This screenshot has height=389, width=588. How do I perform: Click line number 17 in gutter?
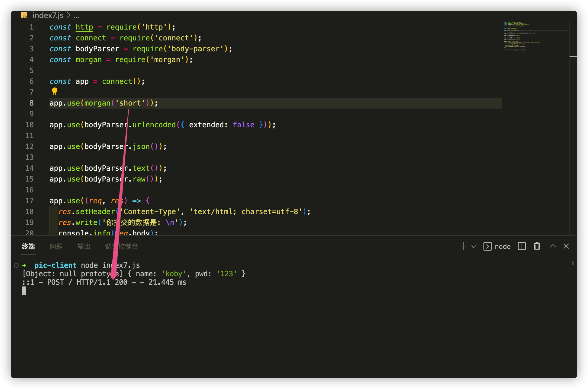click(x=29, y=201)
